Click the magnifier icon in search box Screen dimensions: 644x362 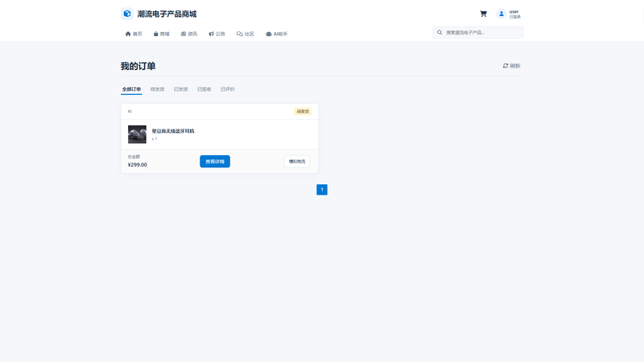pos(440,32)
